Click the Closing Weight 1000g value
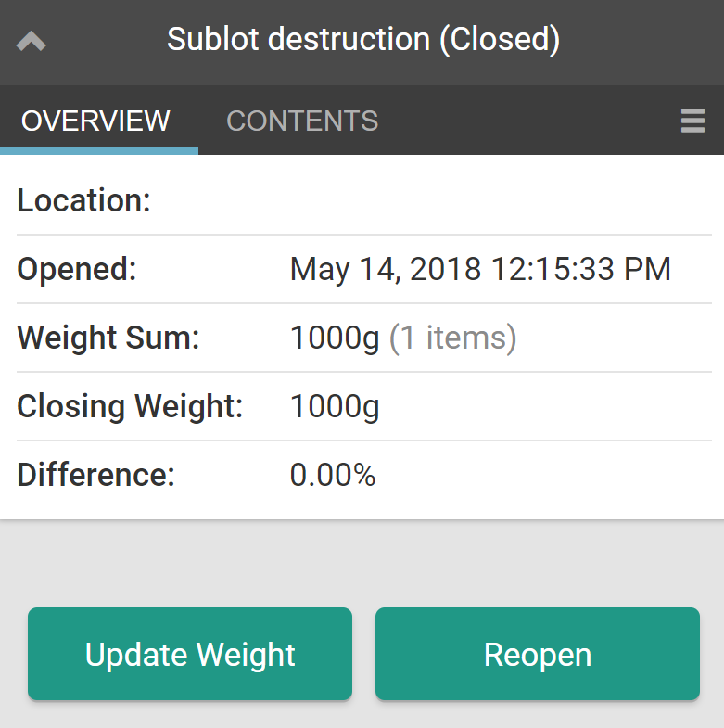The width and height of the screenshot is (724, 728). pos(335,406)
